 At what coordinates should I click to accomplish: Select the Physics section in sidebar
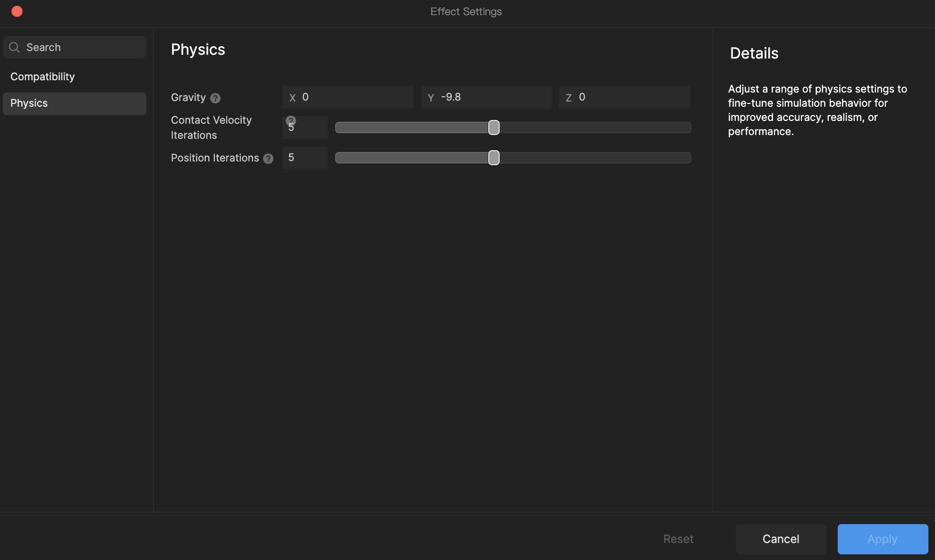[x=75, y=103]
